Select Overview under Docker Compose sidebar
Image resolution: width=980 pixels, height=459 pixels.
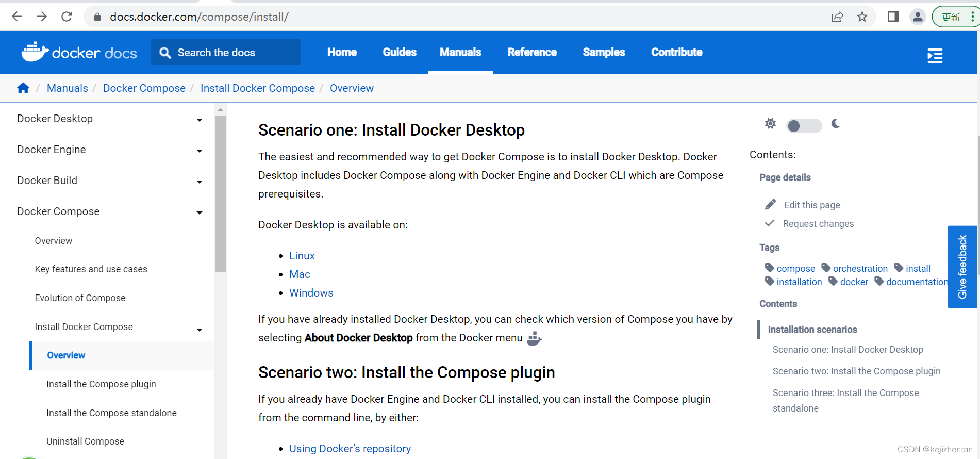point(54,241)
